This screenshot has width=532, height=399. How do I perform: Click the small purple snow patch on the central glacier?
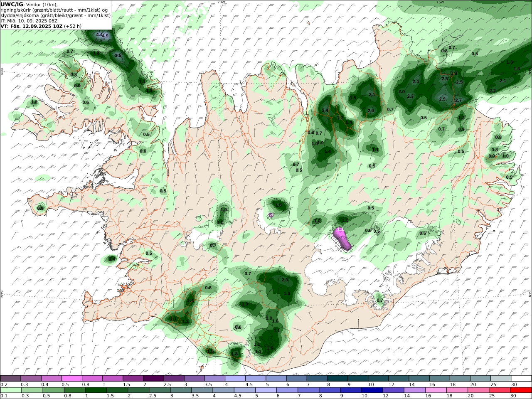click(271, 215)
